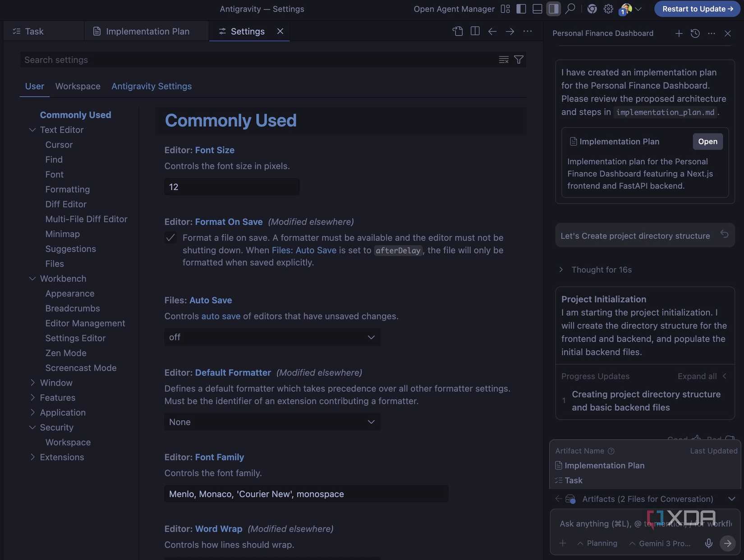Expand the Thought for 16s section
The width and height of the screenshot is (744, 560).
[601, 270]
